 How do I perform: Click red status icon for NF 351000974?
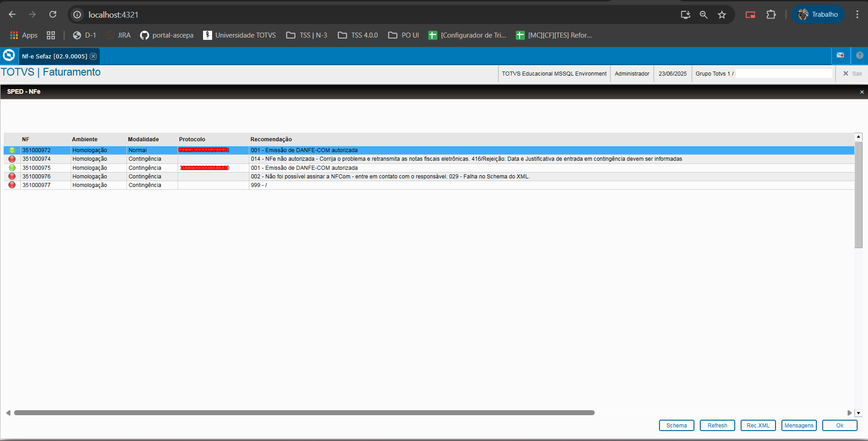[x=12, y=159]
